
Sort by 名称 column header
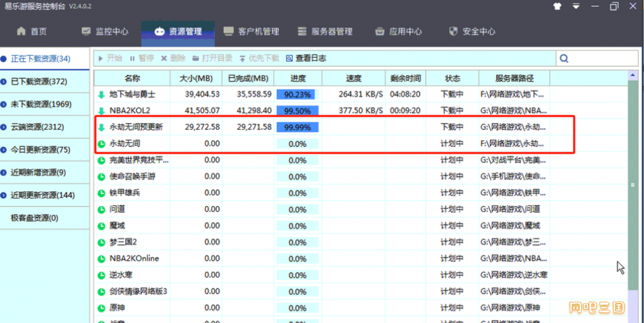pyautogui.click(x=132, y=78)
